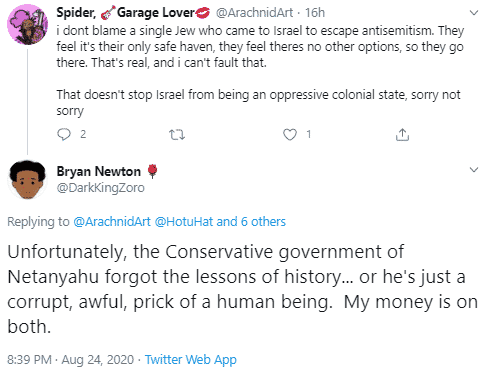Open Bryan Newton's cartoon avatar
487x378 pixels.
(28, 180)
